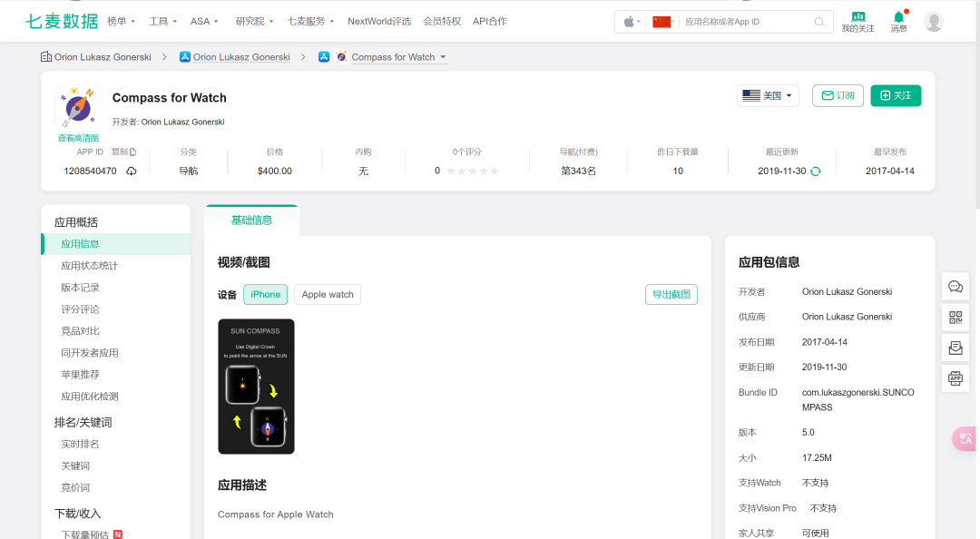
Task: Open 应用优化检测 in sidebar
Action: 89,397
